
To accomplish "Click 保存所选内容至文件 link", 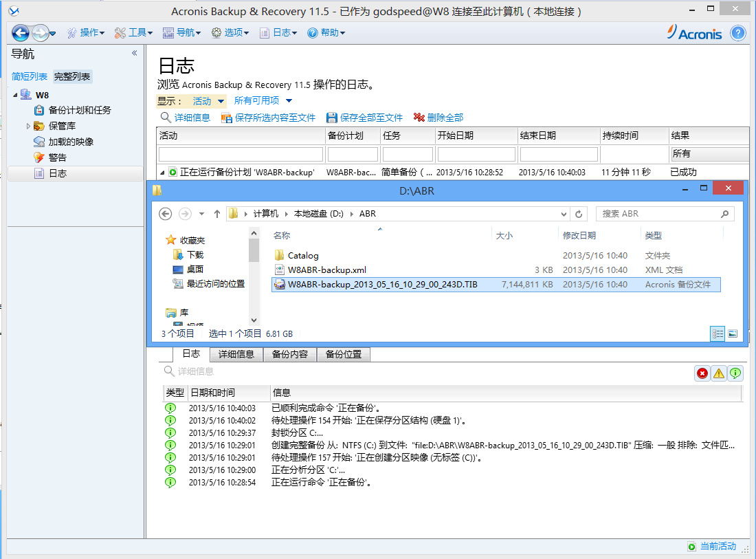I will 268,118.
